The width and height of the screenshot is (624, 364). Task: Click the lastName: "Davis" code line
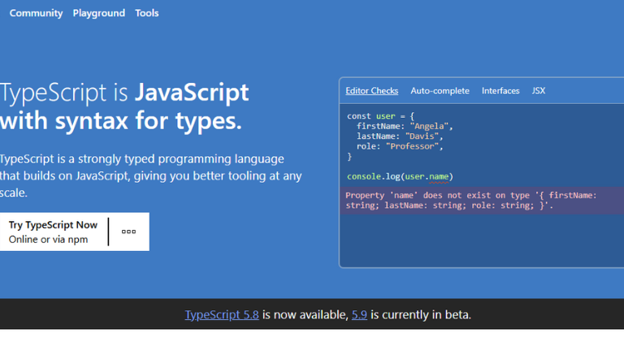[x=400, y=136]
